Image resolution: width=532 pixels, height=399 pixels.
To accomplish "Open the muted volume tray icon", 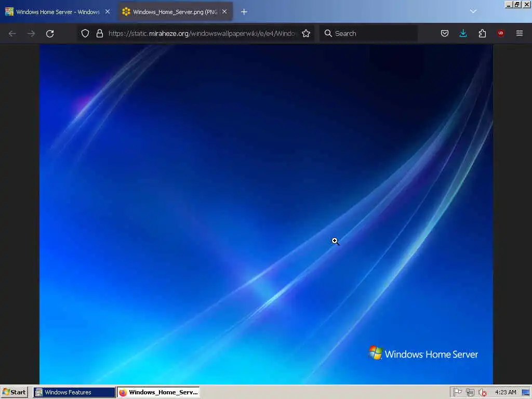I will [x=482, y=392].
